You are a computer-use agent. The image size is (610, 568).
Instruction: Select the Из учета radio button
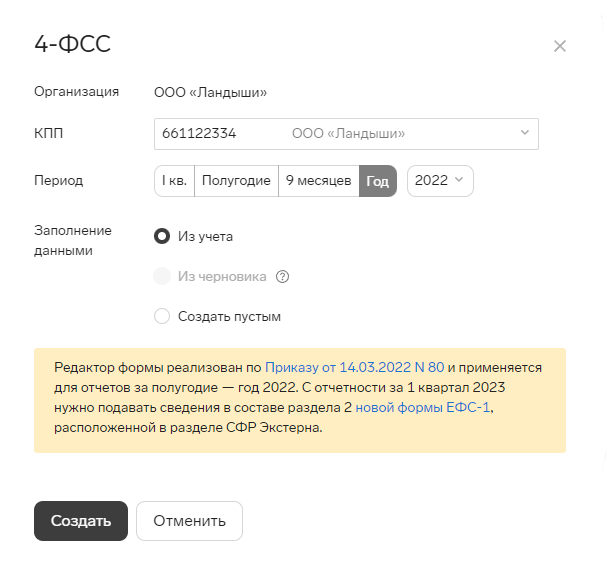pos(162,236)
